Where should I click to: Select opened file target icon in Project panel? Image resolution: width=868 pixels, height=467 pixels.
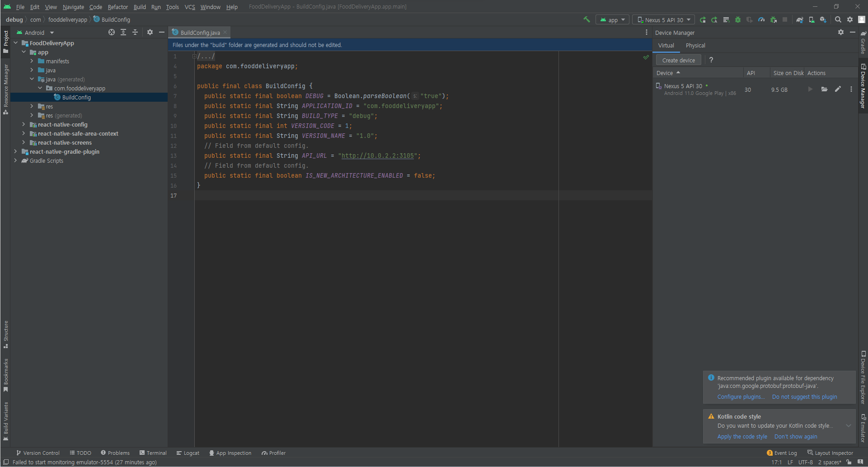point(112,32)
